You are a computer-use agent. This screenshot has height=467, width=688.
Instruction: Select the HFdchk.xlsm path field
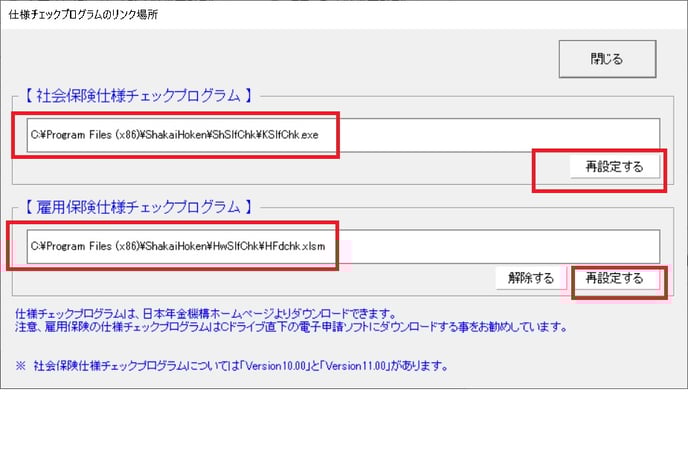click(343, 246)
